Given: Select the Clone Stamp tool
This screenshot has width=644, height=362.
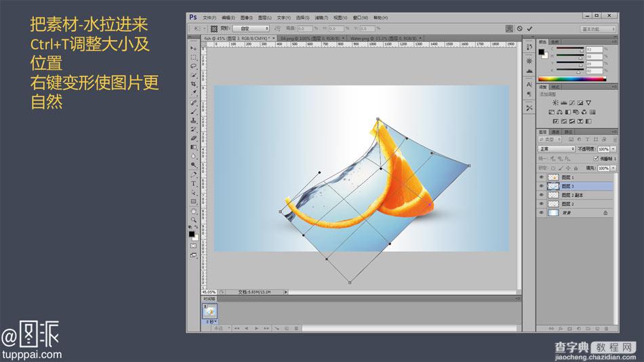Looking at the screenshot, I should (193, 121).
